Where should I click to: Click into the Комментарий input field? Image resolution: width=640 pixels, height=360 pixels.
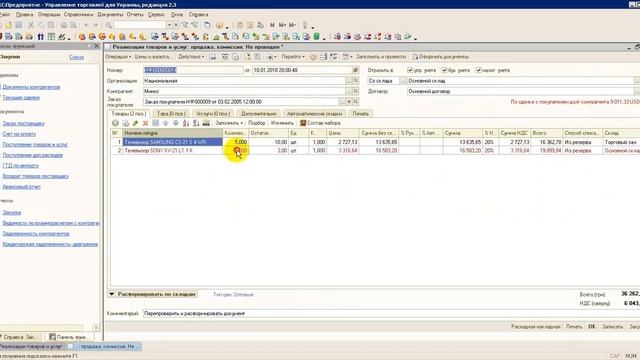(391, 313)
